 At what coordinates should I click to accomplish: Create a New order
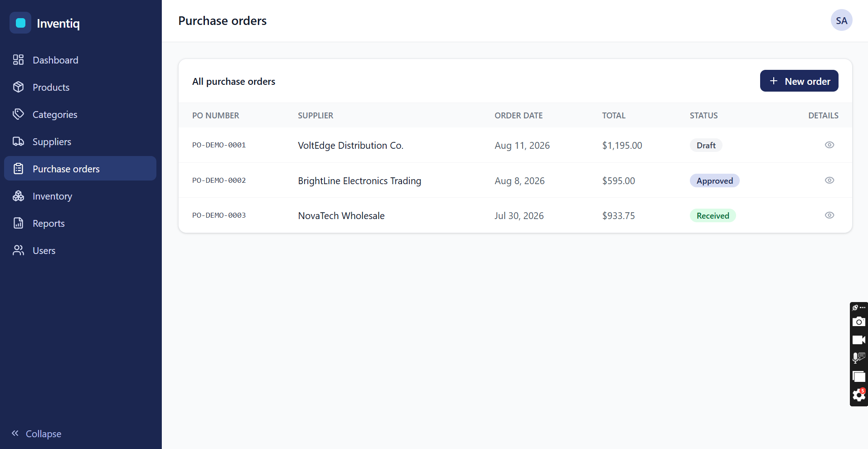799,81
